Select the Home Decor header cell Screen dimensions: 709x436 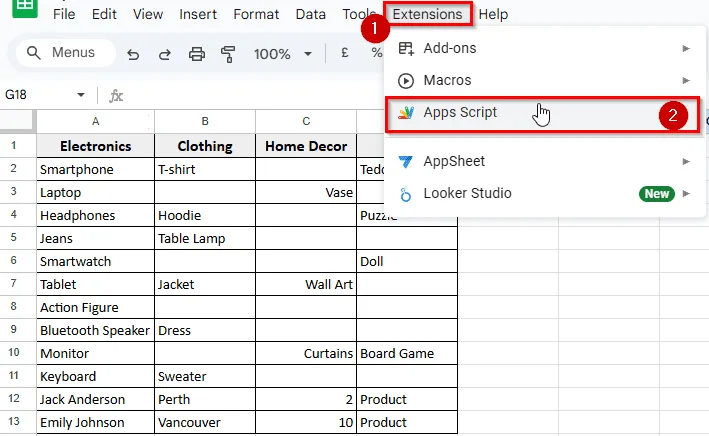click(306, 146)
